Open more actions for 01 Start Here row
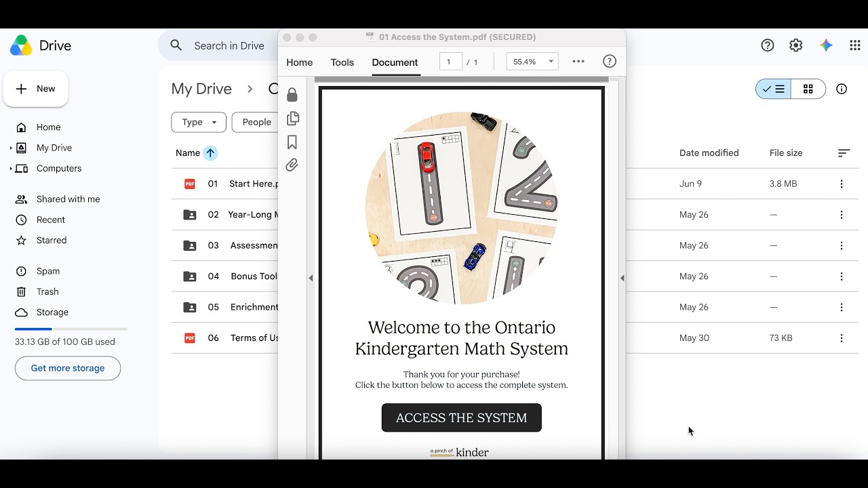Screen dimensions: 868x488 click(x=842, y=184)
